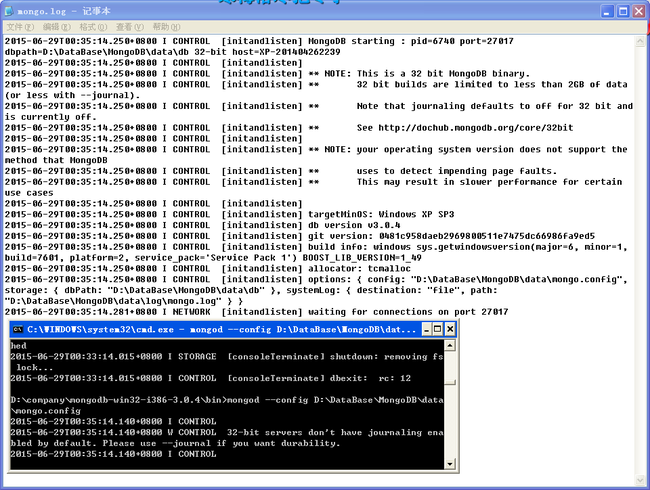This screenshot has width=650, height=490.
Task: Click 'MongoDB starting : pid=6740 port=27017' text
Action: (411, 41)
